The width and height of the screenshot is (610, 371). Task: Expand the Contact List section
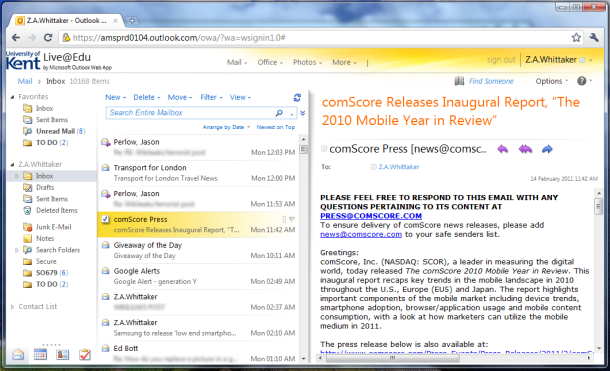[12, 307]
